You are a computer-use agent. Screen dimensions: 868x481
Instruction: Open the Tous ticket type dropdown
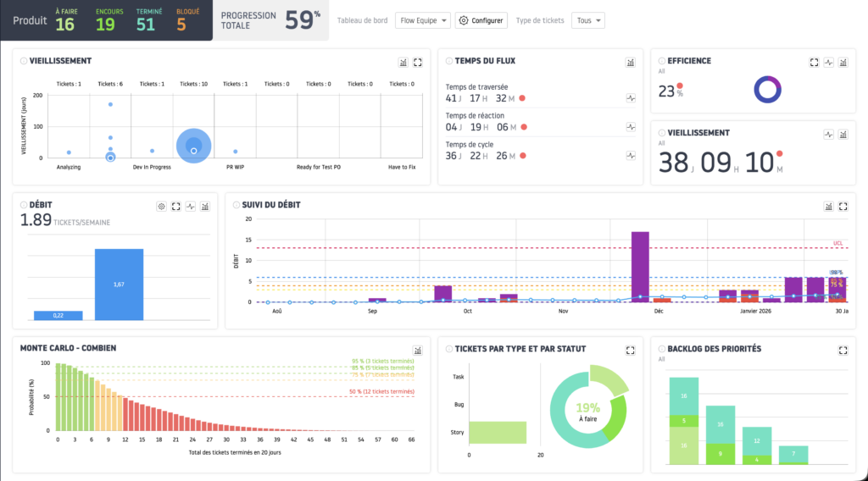(x=588, y=20)
